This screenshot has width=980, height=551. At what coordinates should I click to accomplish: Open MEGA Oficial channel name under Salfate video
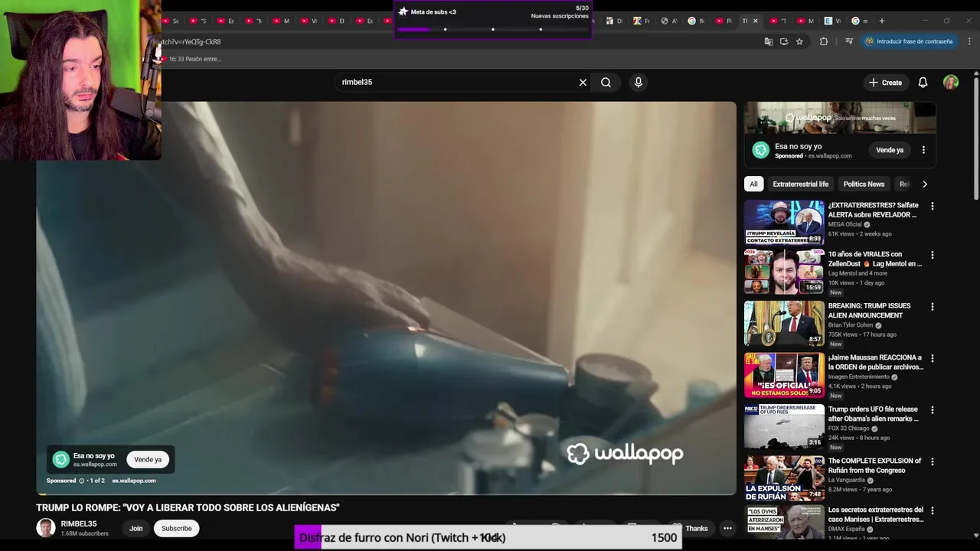pyautogui.click(x=844, y=224)
